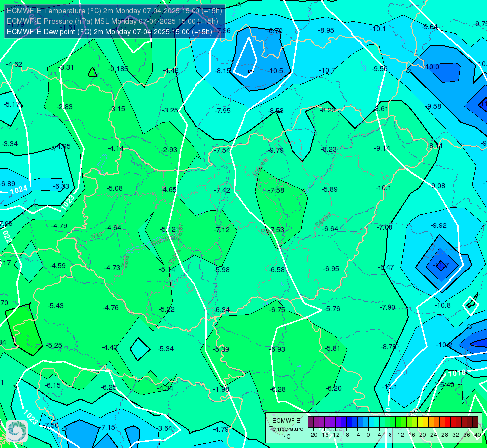Click the -7.95 value label

(x=223, y=111)
